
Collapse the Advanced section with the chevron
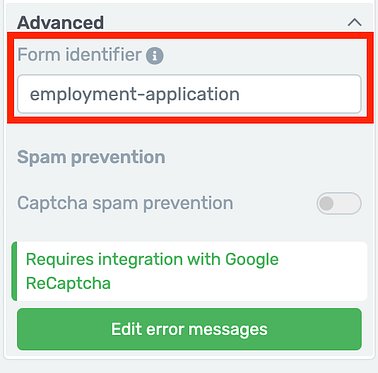(x=355, y=23)
